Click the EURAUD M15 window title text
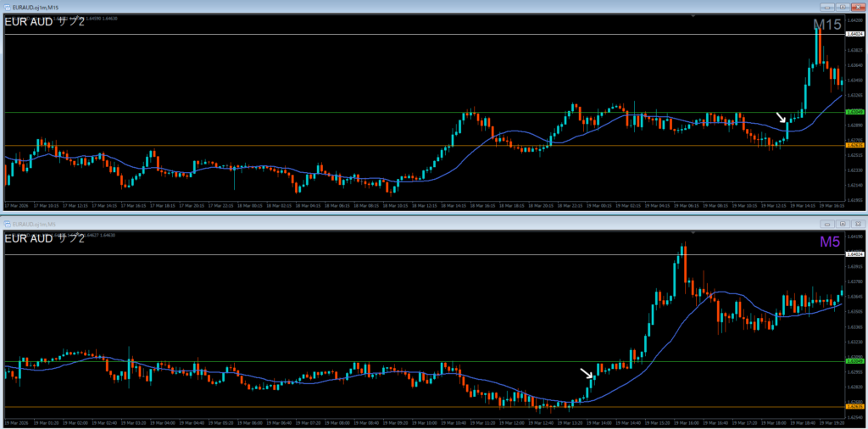The image size is (868, 429). 36,5
